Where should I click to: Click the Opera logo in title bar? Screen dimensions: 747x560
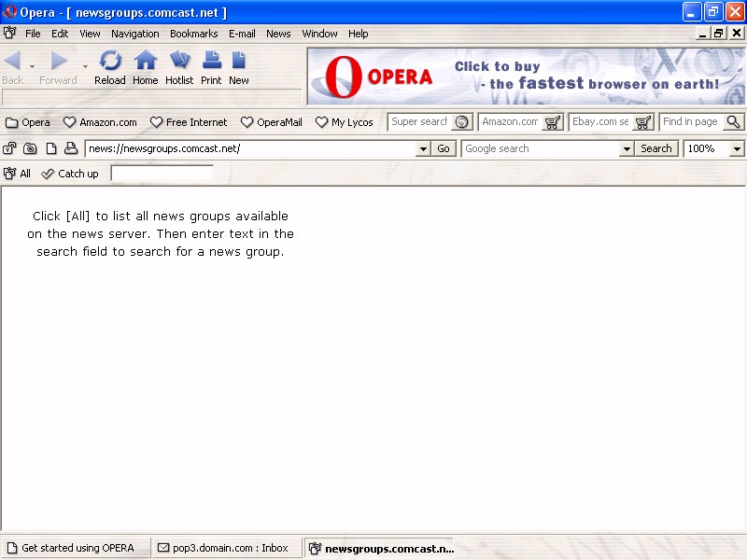[x=9, y=11]
